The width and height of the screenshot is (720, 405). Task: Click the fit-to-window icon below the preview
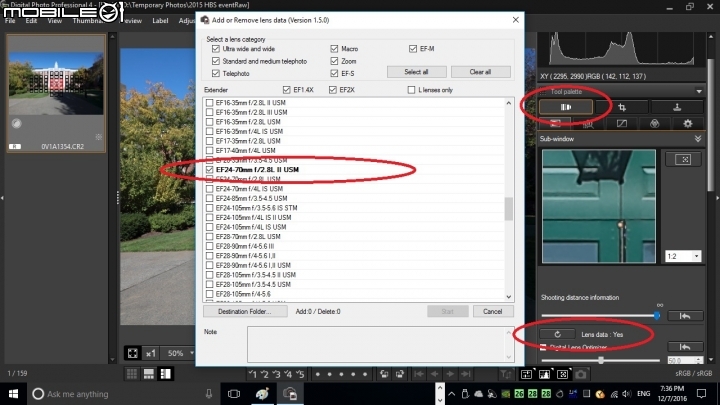click(x=133, y=353)
